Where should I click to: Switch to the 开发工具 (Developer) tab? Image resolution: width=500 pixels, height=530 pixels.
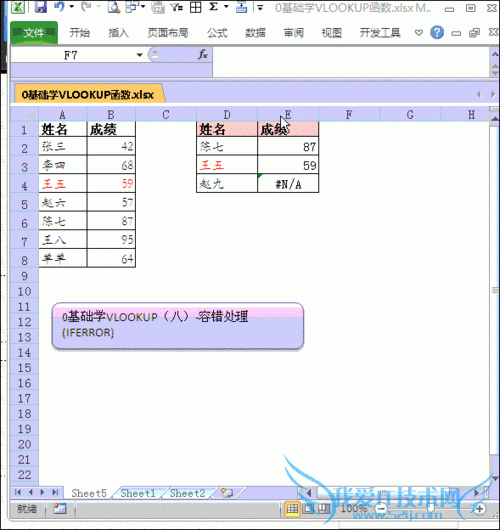[x=380, y=33]
